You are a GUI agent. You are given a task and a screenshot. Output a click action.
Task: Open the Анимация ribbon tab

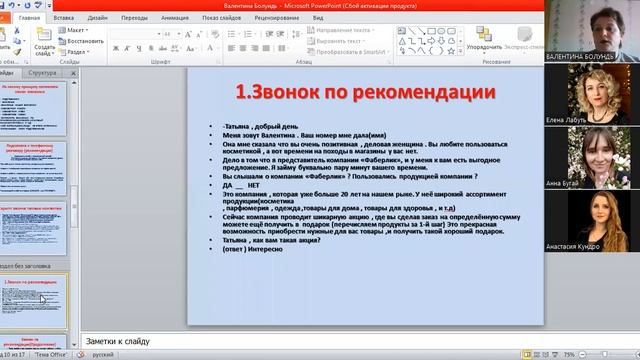[175, 18]
